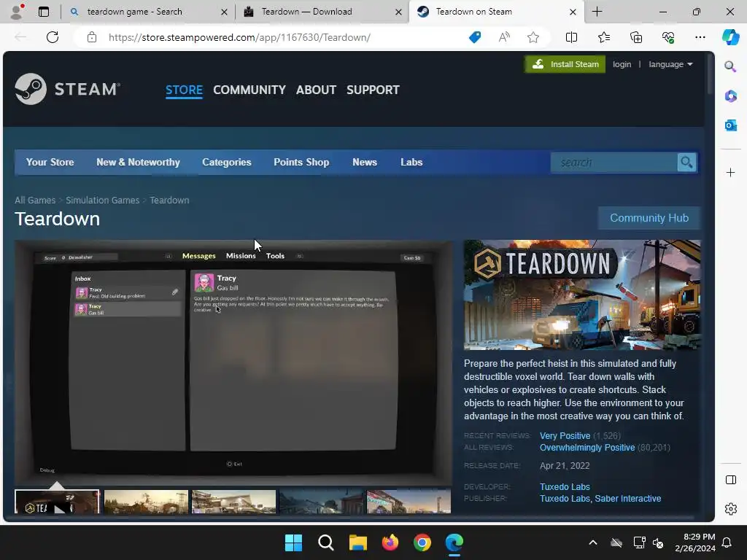Open sidebar search icon
This screenshot has width=747, height=560.
click(730, 66)
